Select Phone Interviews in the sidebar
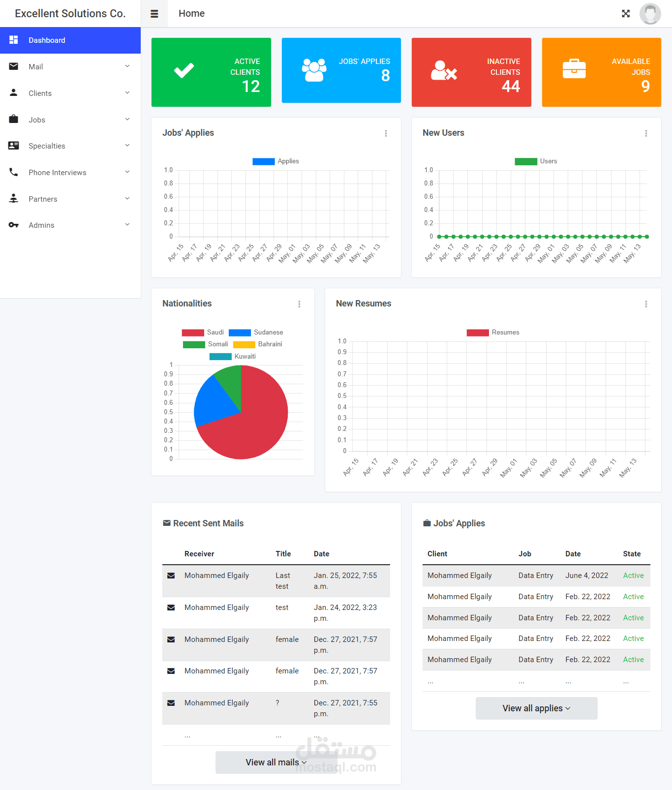This screenshot has height=790, width=672. pyautogui.click(x=70, y=172)
